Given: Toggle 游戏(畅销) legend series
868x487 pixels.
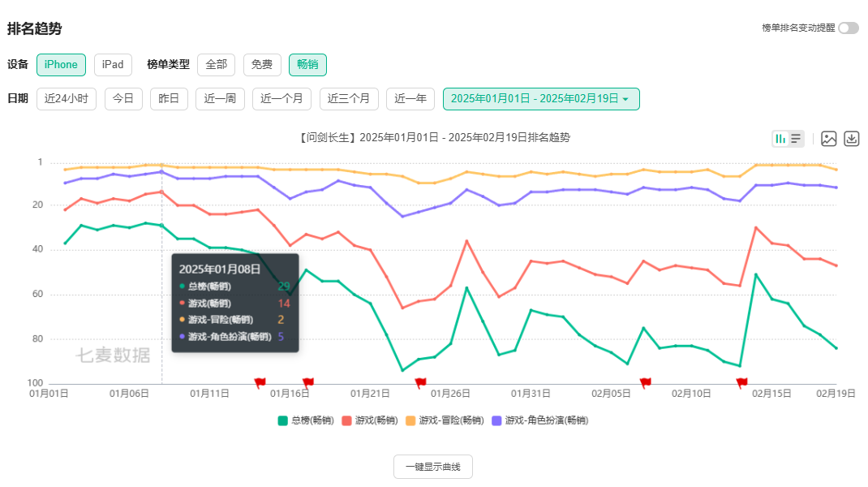Looking at the screenshot, I should [370, 420].
